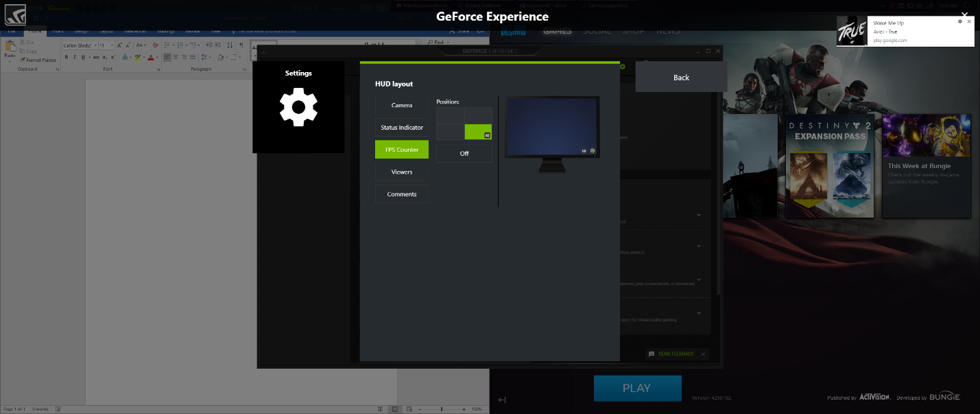Switch to Review tab in Word
The image size is (980, 414).
[x=193, y=31]
